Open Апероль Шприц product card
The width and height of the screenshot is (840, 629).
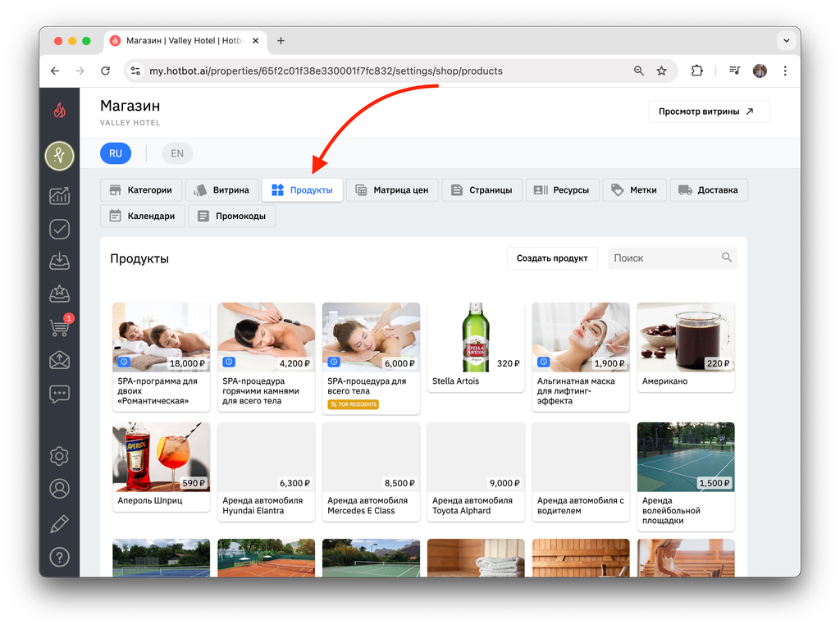point(162,467)
